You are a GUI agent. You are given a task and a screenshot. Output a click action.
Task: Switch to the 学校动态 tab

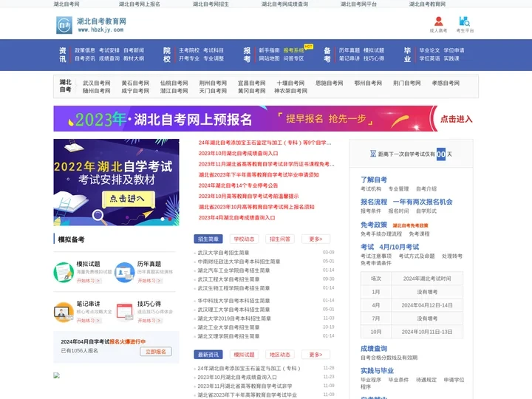[x=244, y=239]
